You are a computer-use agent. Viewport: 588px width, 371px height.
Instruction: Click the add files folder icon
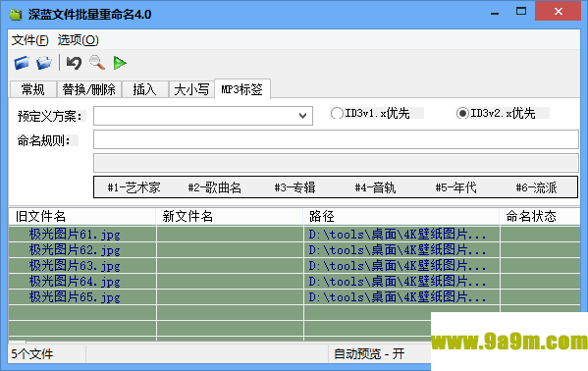[44, 63]
